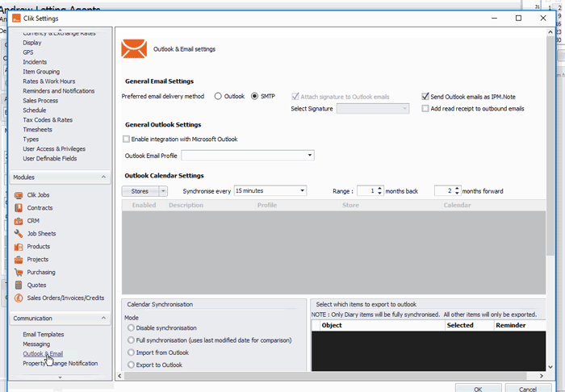The height and width of the screenshot is (392, 565).
Task: Open the Display settings page
Action: click(32, 43)
